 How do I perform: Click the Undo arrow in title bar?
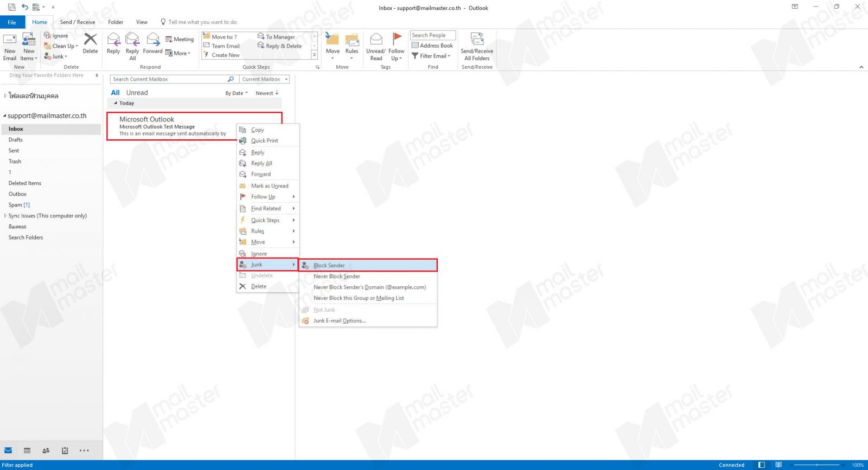[24, 7]
